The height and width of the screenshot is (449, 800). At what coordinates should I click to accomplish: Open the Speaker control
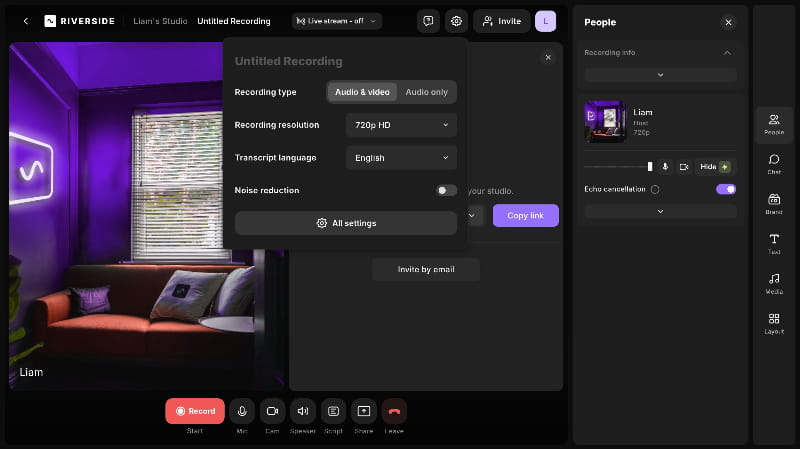[x=303, y=411]
